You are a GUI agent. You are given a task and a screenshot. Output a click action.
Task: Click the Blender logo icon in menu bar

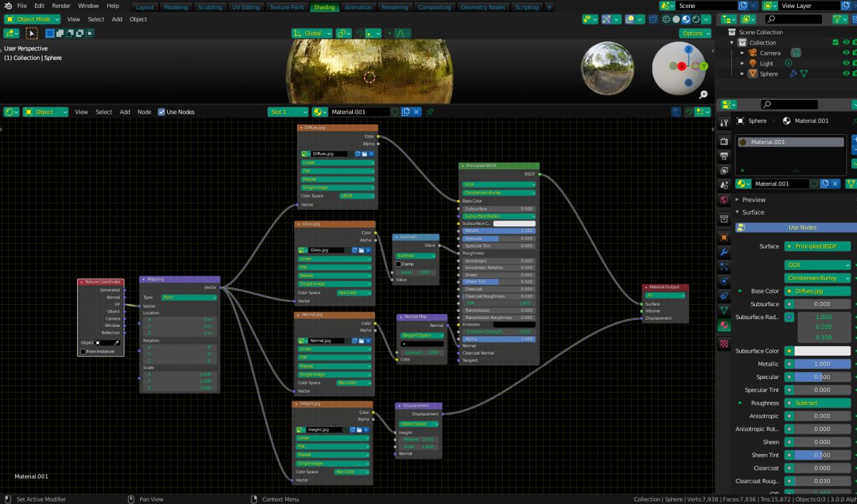pyautogui.click(x=7, y=6)
